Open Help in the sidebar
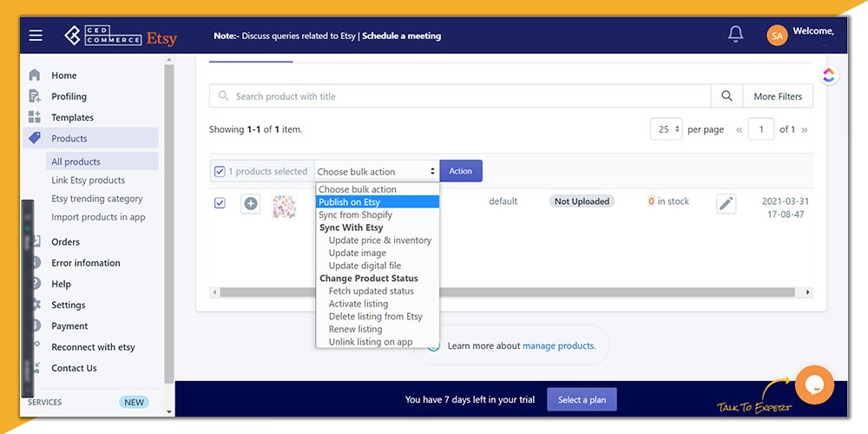The height and width of the screenshot is (434, 868). 61,284
